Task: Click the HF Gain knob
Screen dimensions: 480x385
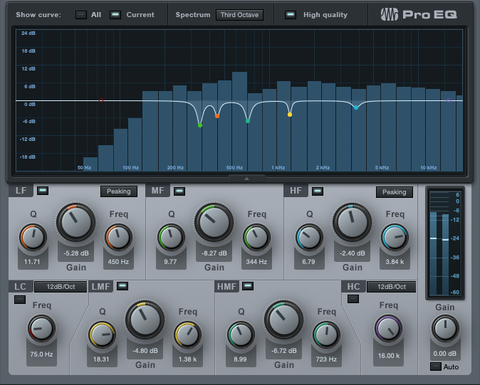Action: (352, 222)
